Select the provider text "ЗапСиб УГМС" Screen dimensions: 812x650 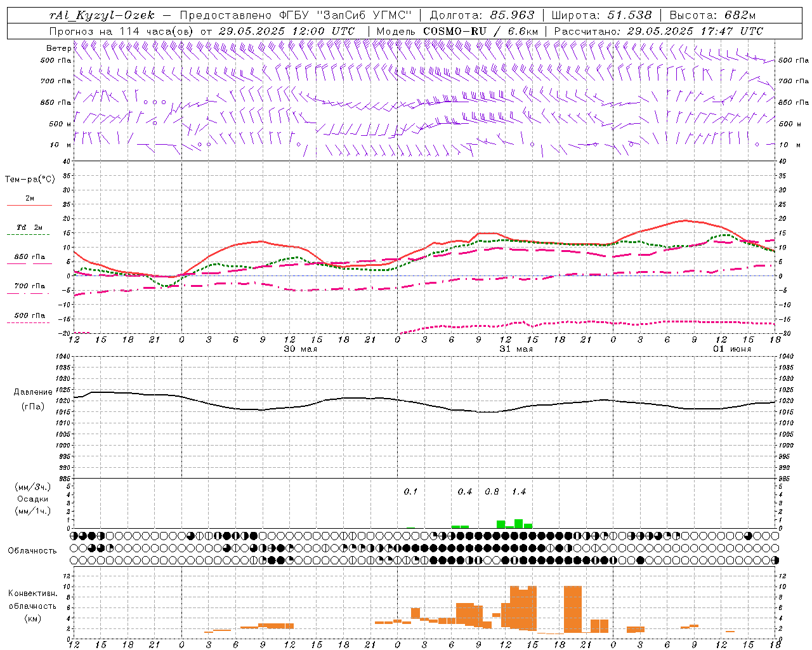click(366, 15)
